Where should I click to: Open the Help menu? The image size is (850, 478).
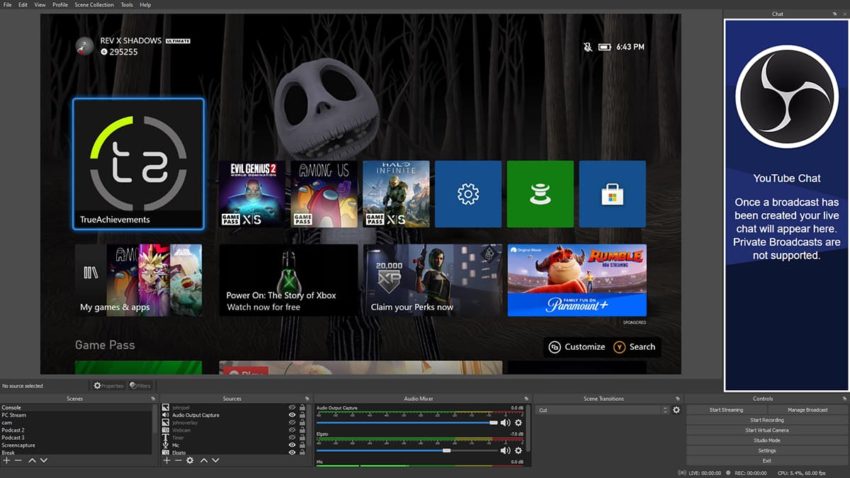(x=145, y=5)
